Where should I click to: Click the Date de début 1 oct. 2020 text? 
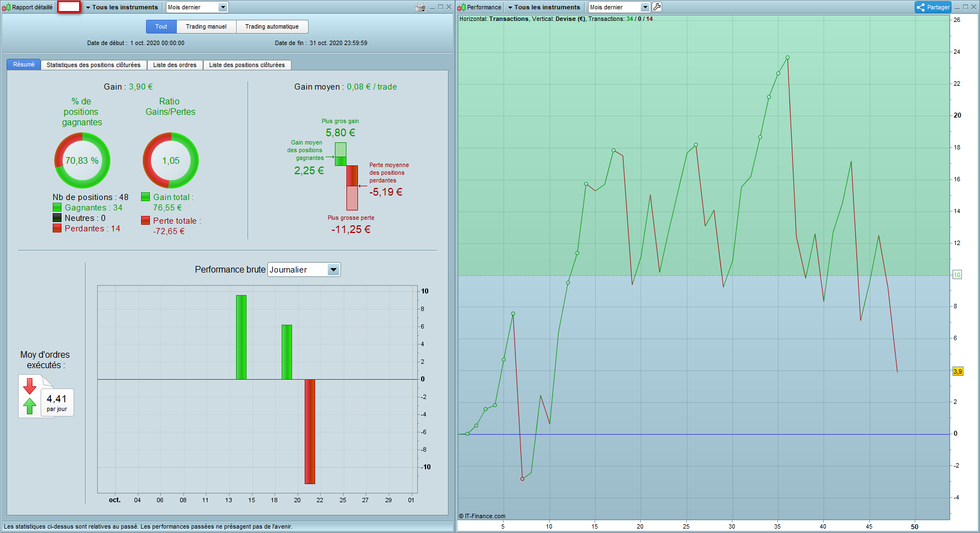point(136,43)
